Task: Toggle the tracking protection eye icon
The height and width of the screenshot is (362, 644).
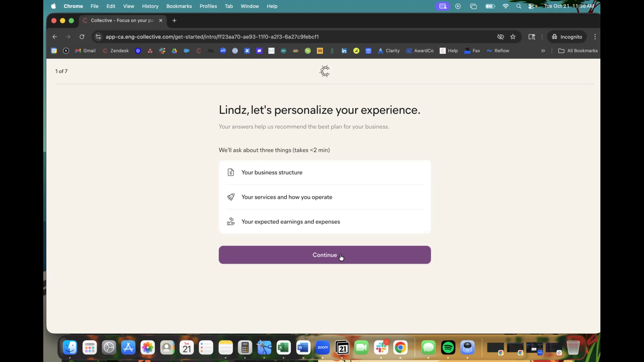Action: (500, 37)
